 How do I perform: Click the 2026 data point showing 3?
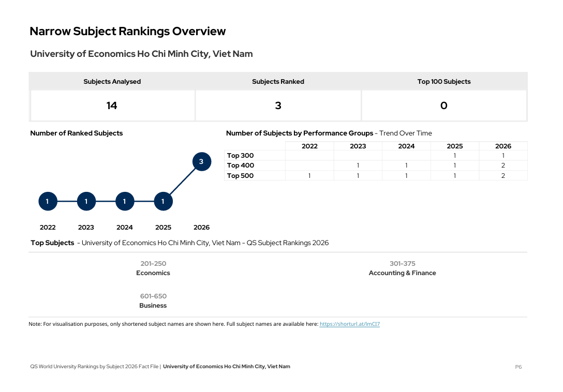(201, 162)
